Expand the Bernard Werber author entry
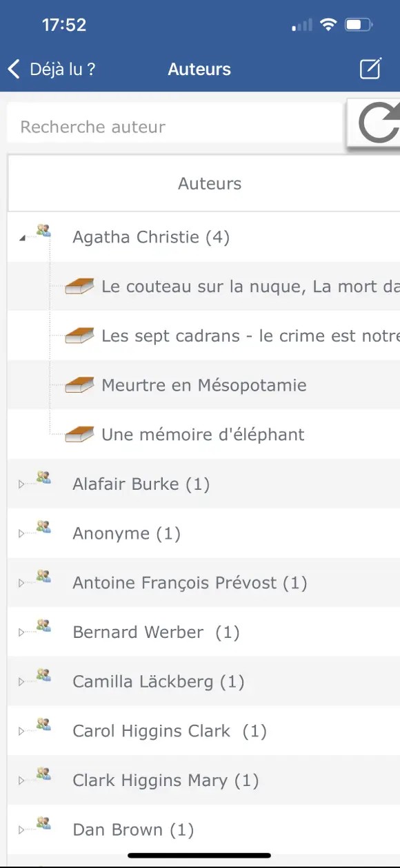 [21, 632]
